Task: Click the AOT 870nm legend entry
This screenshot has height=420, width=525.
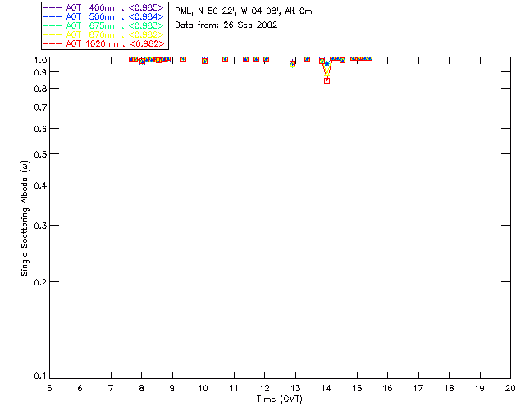Action: pos(103,34)
